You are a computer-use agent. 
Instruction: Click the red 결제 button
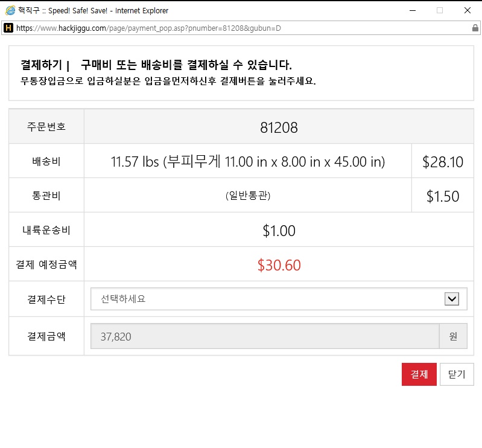pos(419,374)
